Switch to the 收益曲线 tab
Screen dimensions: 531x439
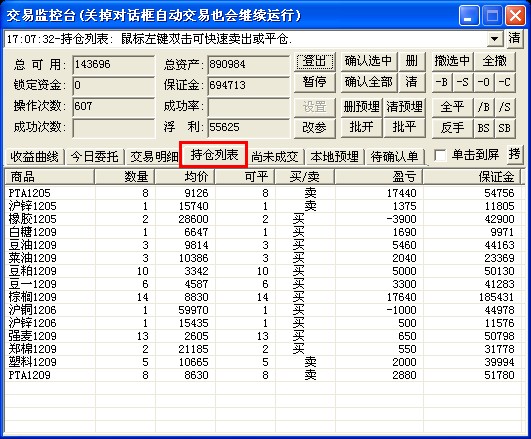[x=34, y=157]
